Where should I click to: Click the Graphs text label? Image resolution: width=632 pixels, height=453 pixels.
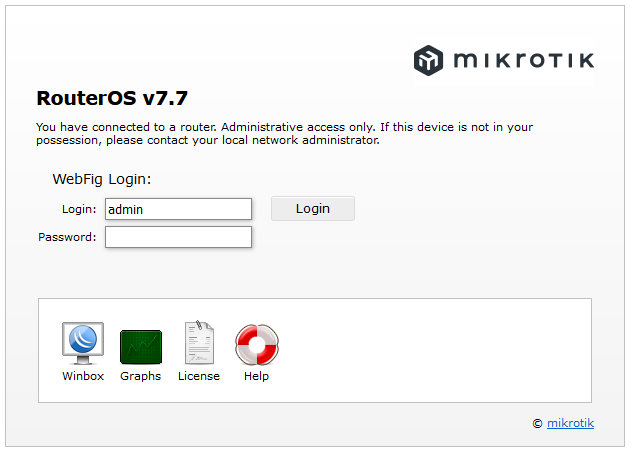141,376
